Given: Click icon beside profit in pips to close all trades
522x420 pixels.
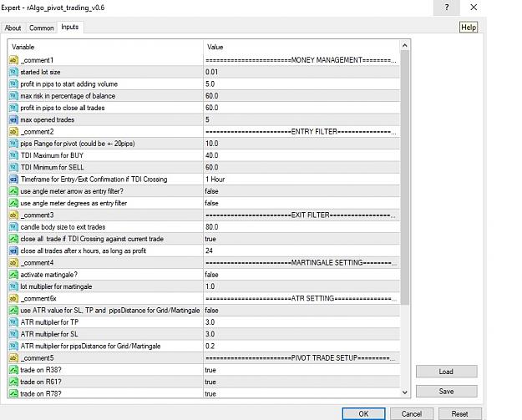Looking at the screenshot, I should (x=13, y=108).
